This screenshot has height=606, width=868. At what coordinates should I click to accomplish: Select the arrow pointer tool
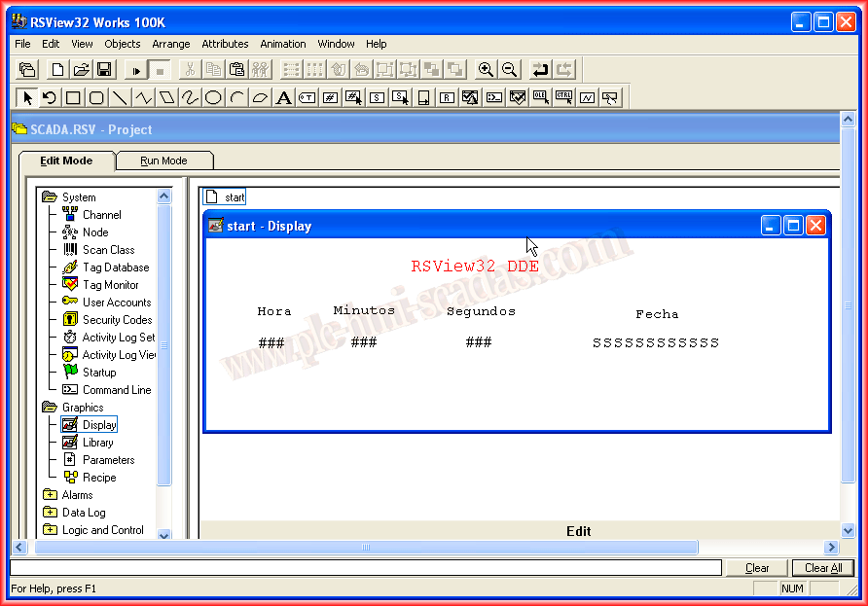[x=27, y=97]
